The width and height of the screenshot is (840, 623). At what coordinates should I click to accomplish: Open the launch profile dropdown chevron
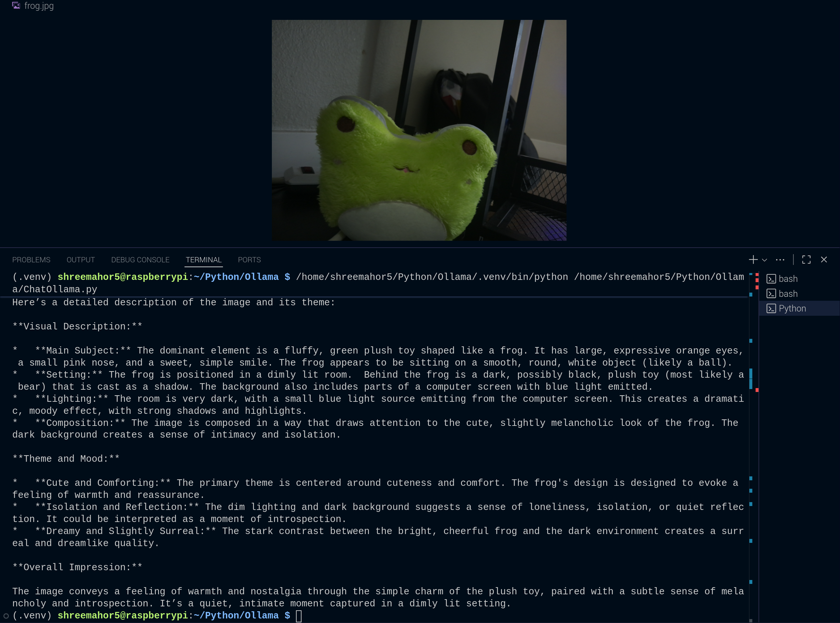[x=764, y=260]
